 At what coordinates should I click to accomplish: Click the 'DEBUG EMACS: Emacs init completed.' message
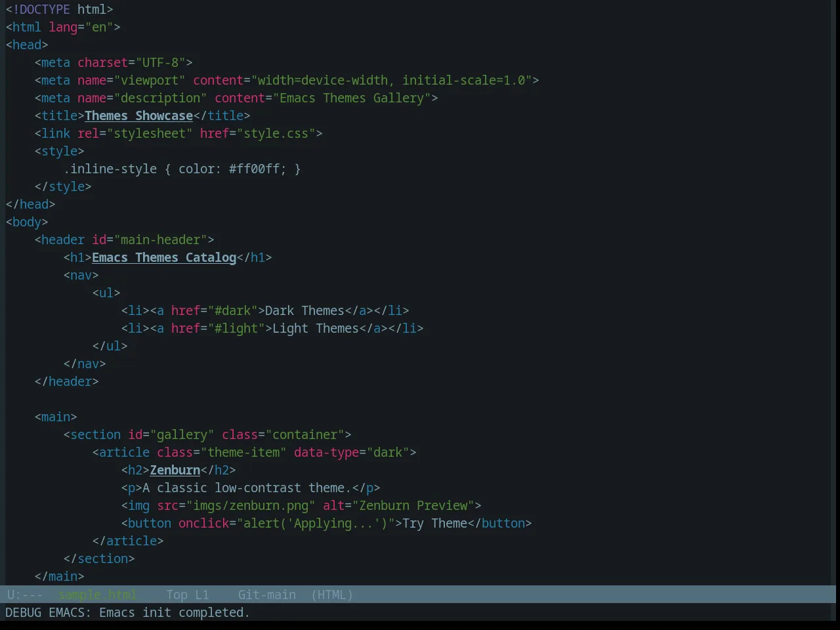pos(127,612)
